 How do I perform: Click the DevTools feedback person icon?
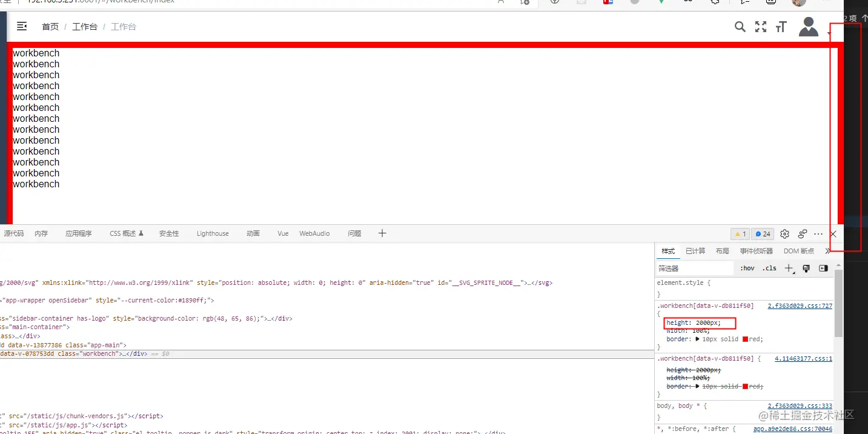(x=803, y=234)
